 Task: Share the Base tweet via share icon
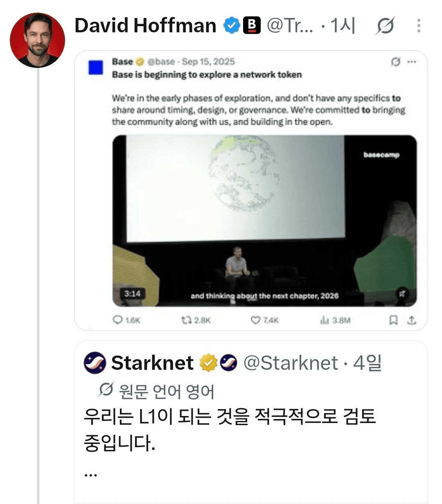click(412, 320)
